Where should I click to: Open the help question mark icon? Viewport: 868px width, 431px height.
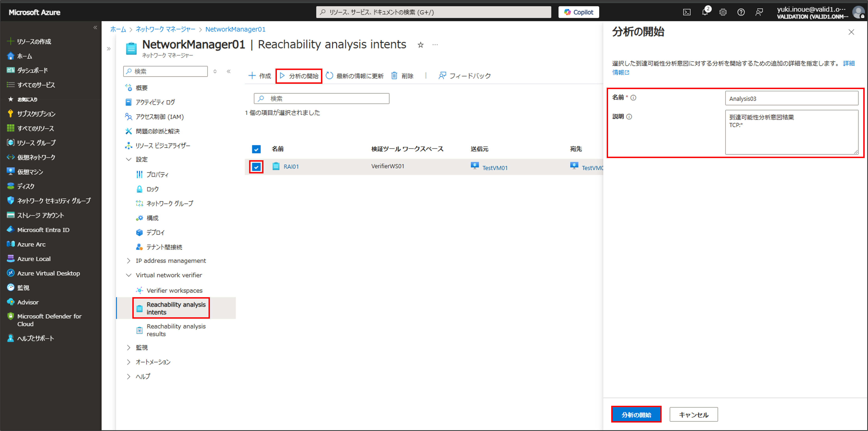click(x=741, y=12)
